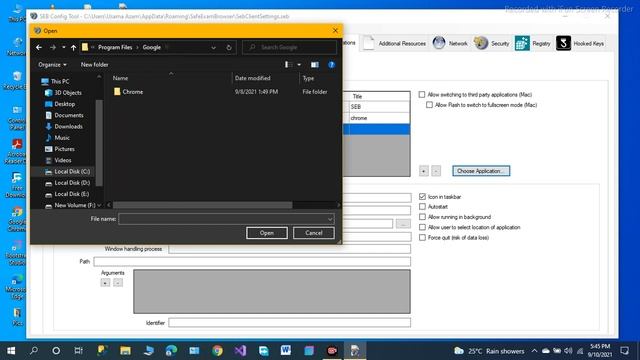Viewport: 640px width, 360px height.
Task: Open the help icon in Open dialog
Action: (331, 64)
